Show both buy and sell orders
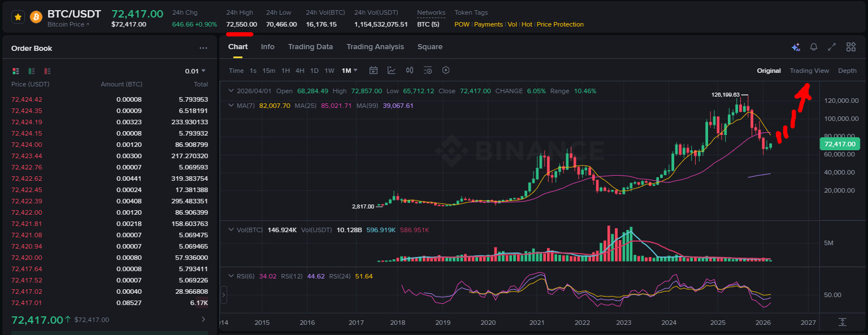 tap(16, 71)
